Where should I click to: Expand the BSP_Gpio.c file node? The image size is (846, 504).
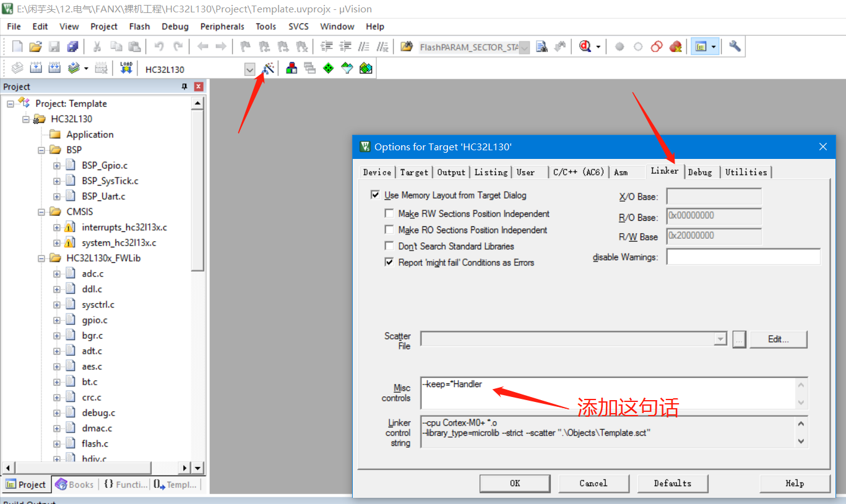[x=57, y=165]
